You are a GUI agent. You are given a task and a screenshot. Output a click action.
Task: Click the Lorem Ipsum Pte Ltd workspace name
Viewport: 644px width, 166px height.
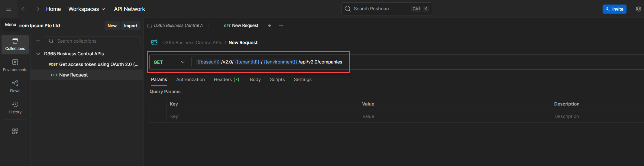click(40, 26)
